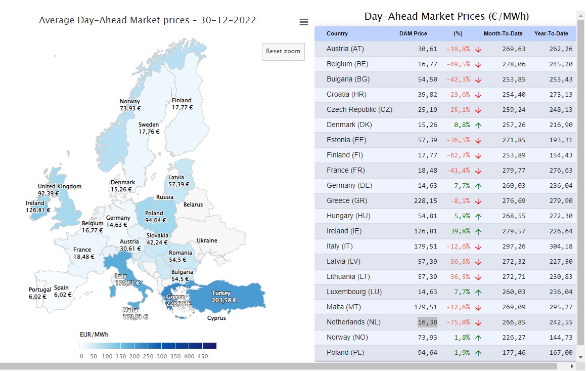The width and height of the screenshot is (588, 371).
Task: Click the highlighted Netherlands DAM price 16,38
Action: [x=427, y=322]
